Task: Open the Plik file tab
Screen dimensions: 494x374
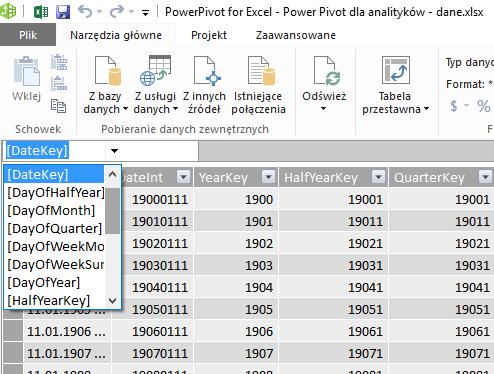Action: point(28,35)
